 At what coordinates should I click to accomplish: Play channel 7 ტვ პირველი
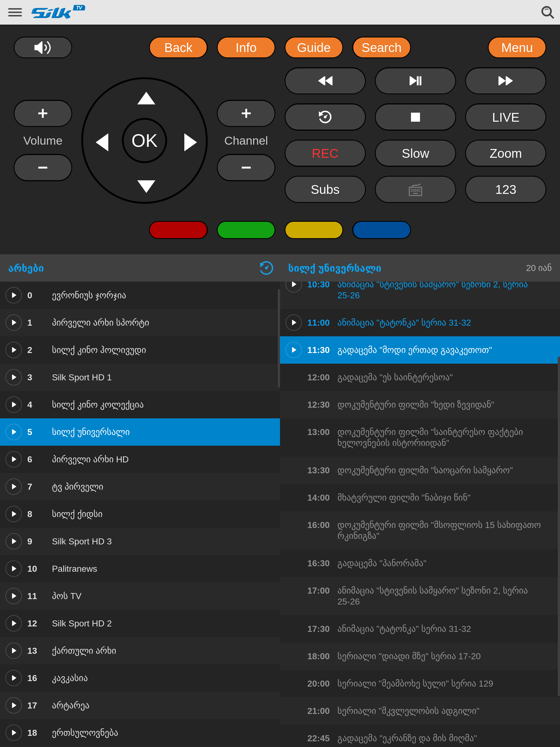coord(14,487)
